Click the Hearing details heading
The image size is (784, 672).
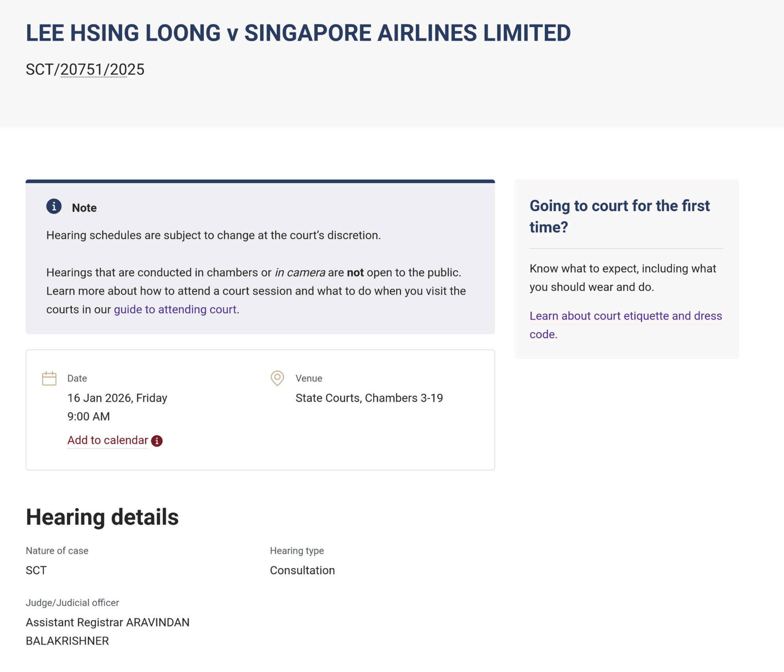[x=102, y=517]
